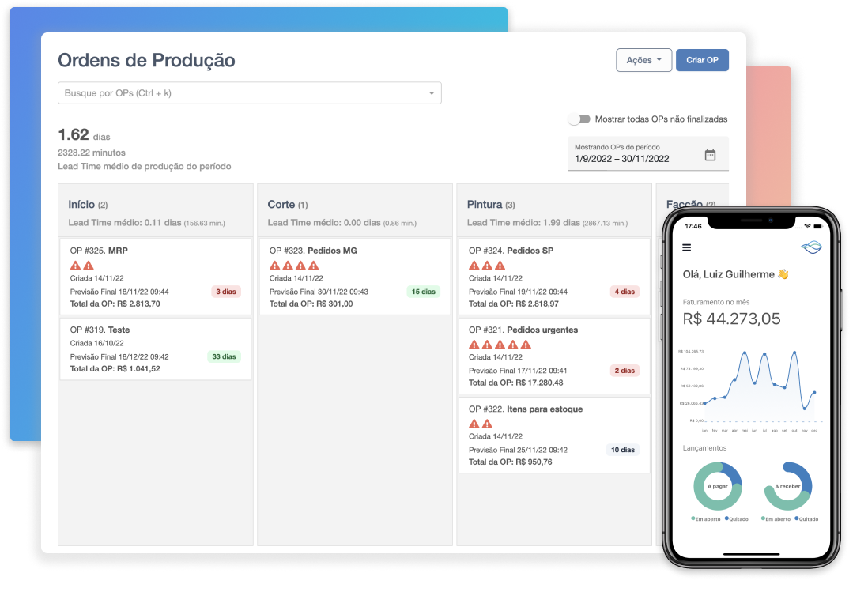This screenshot has height=592, width=868.
Task: Tap the leaf logo in phone header
Action: point(810,247)
